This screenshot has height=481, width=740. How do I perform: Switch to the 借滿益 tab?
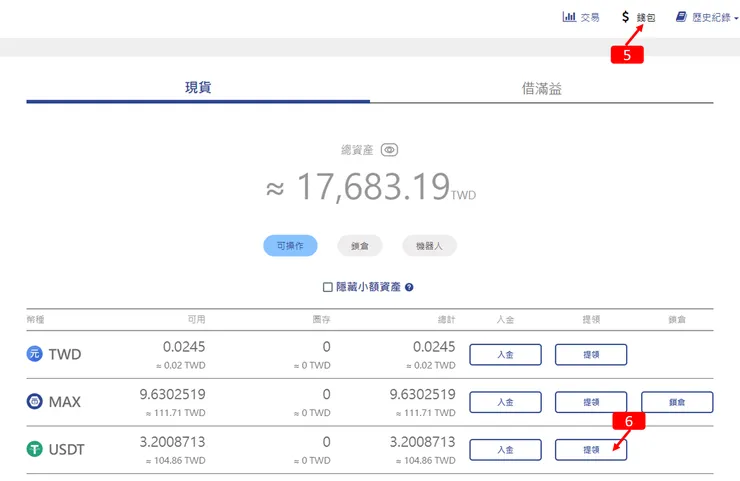tap(542, 88)
